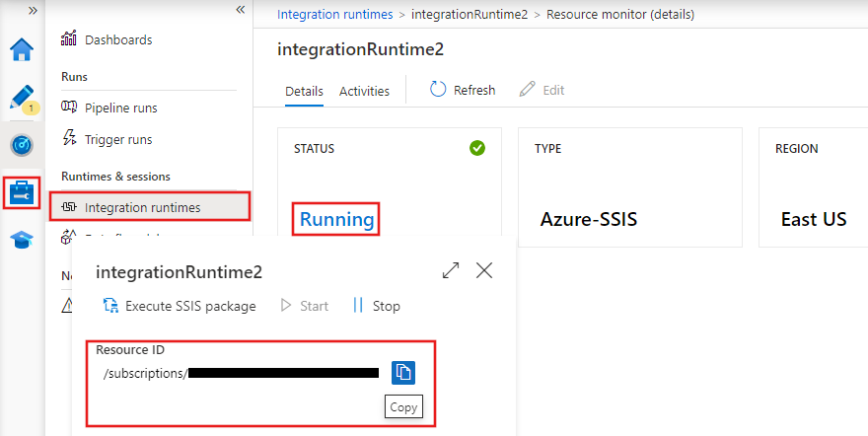The image size is (868, 436).
Task: Go to Integration runtimes breadcrumb
Action: click(334, 15)
